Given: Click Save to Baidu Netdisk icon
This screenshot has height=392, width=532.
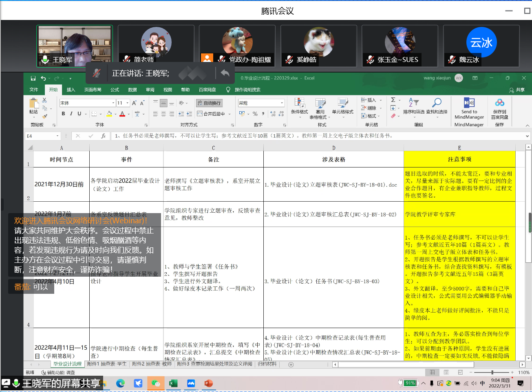Looking at the screenshot, I should click(499, 103).
